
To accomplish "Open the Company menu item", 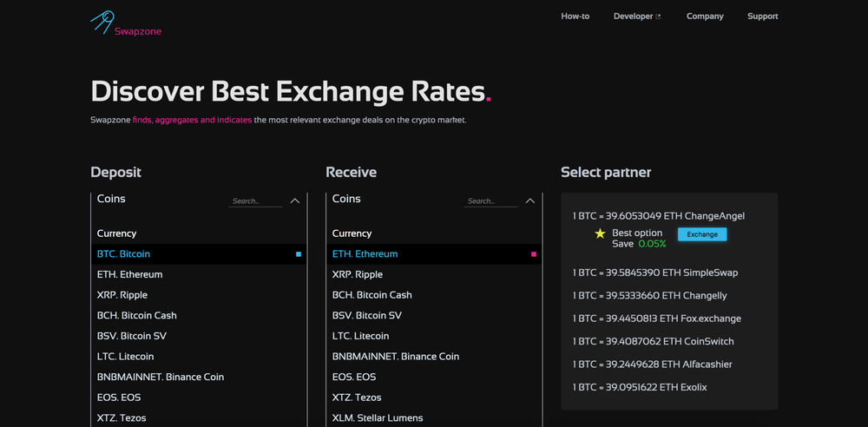I will pyautogui.click(x=705, y=16).
